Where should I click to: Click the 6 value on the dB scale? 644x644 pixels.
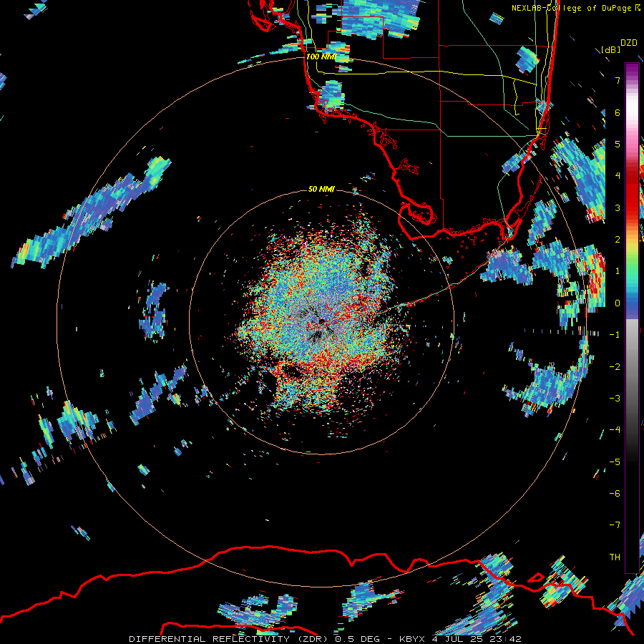(x=618, y=112)
